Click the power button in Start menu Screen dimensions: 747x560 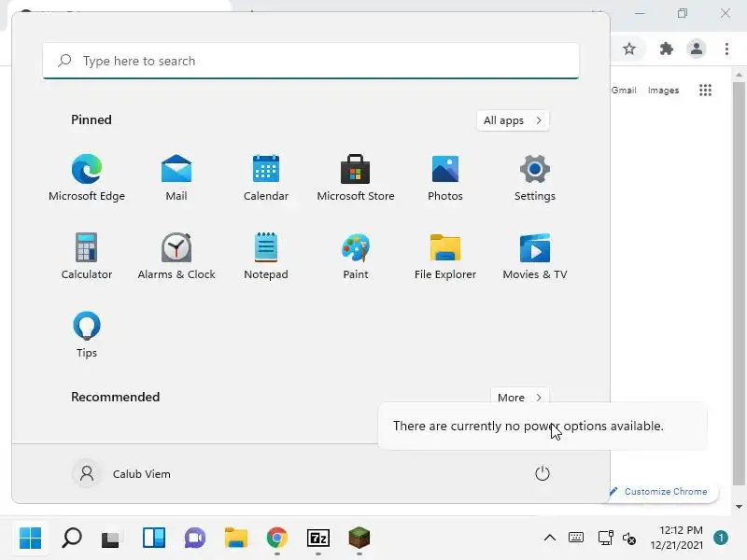543,473
